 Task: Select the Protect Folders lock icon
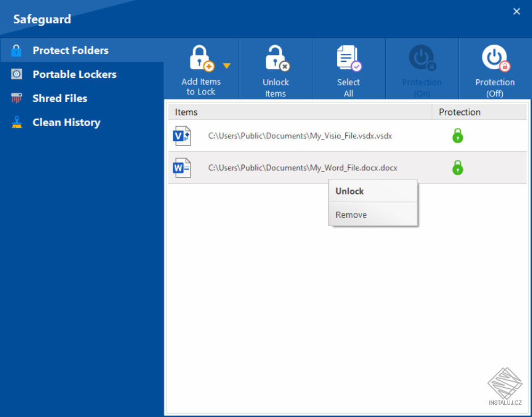click(16, 50)
